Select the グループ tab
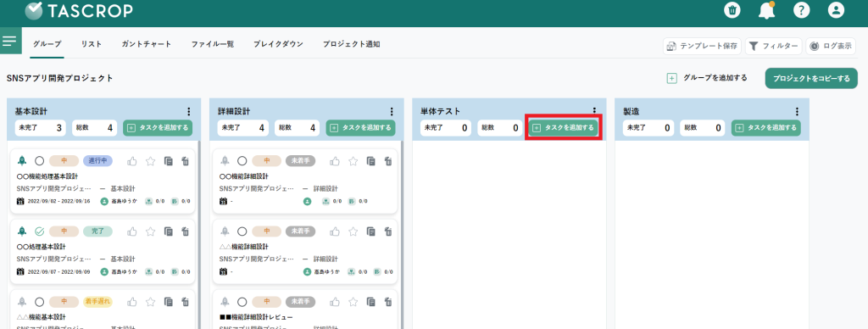Image resolution: width=868 pixels, height=329 pixels. [47, 44]
